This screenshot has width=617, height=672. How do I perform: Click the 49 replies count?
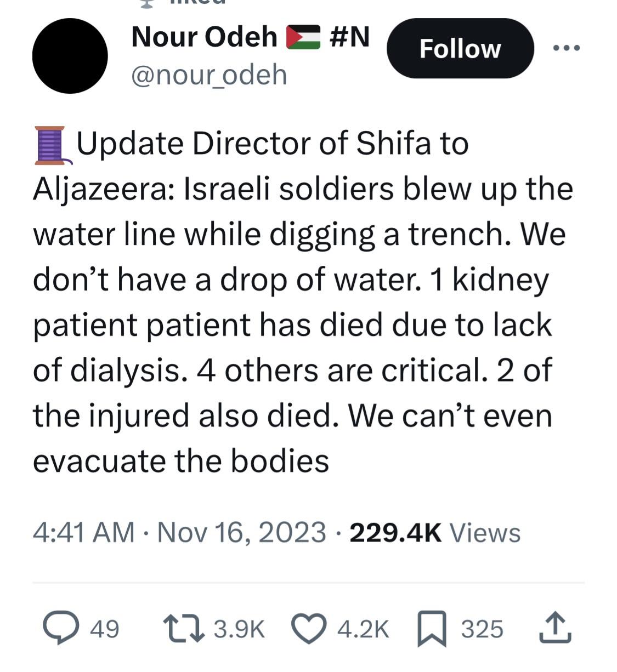coord(104,629)
